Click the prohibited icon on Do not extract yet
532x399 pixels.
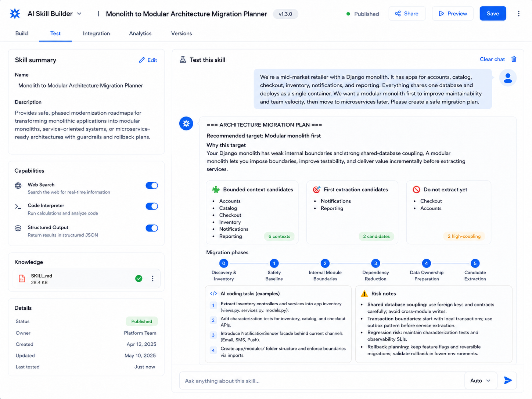pyautogui.click(x=416, y=190)
